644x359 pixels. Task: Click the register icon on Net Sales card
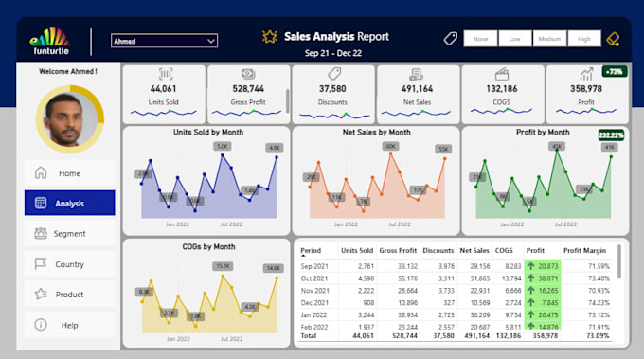(x=416, y=74)
